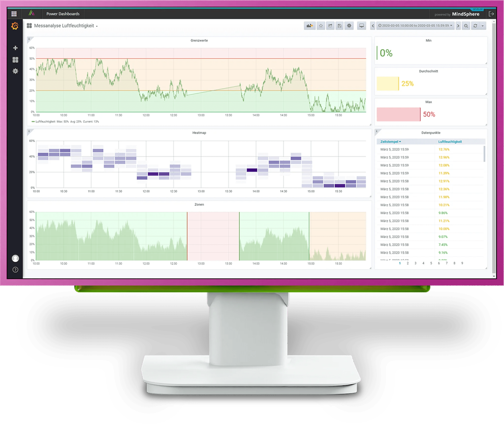Enable TV cycle view mode
This screenshot has height=424, width=504.
coord(361,26)
